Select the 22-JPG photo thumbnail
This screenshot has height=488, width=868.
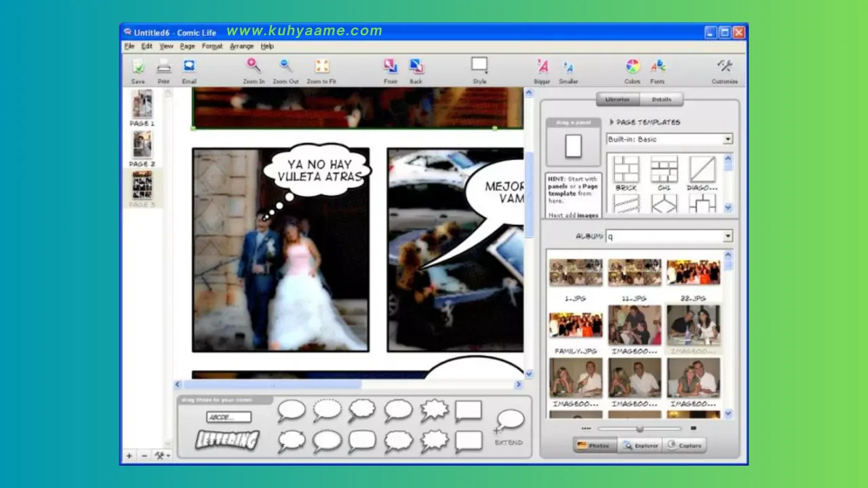[x=693, y=272]
